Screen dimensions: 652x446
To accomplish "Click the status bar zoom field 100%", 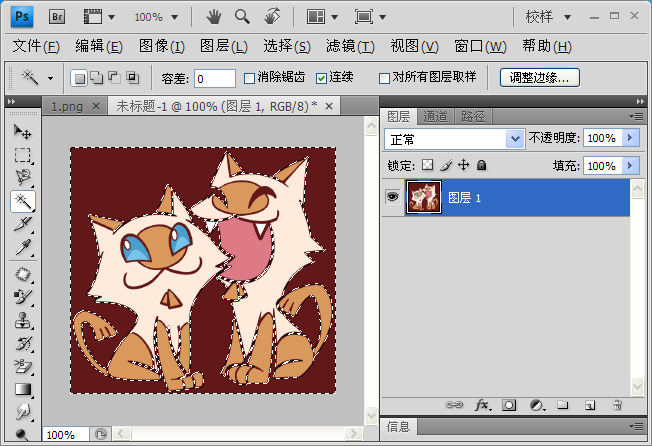I will coord(65,435).
